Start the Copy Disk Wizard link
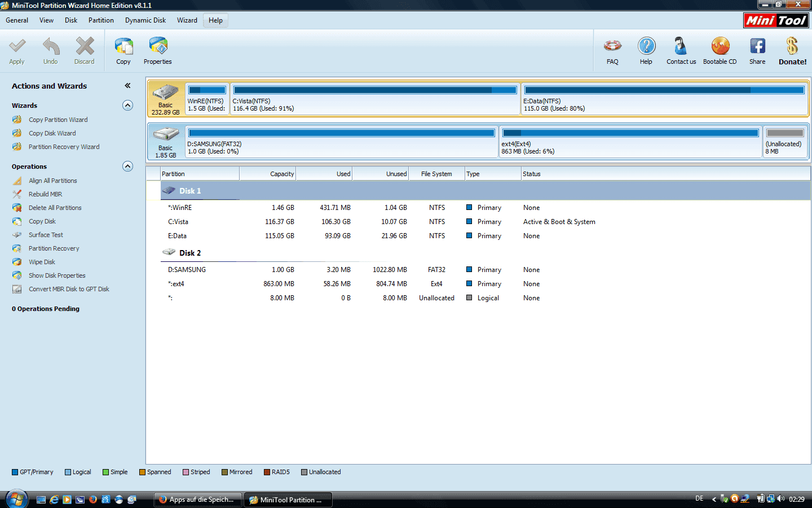Screen dimensions: 812x508 (x=52, y=133)
